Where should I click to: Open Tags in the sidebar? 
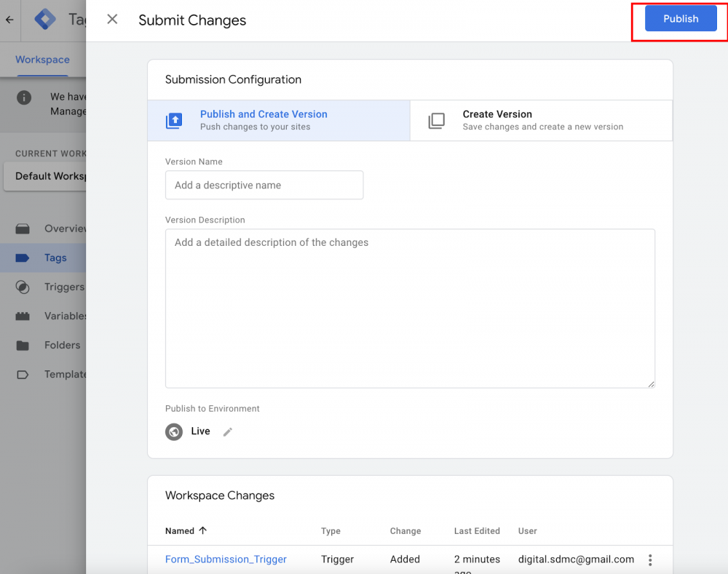(x=55, y=258)
